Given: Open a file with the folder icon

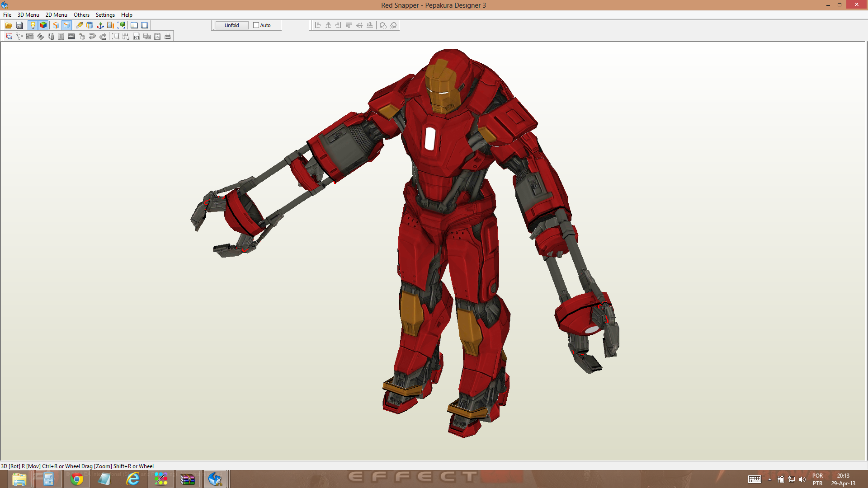Looking at the screenshot, I should (9, 25).
